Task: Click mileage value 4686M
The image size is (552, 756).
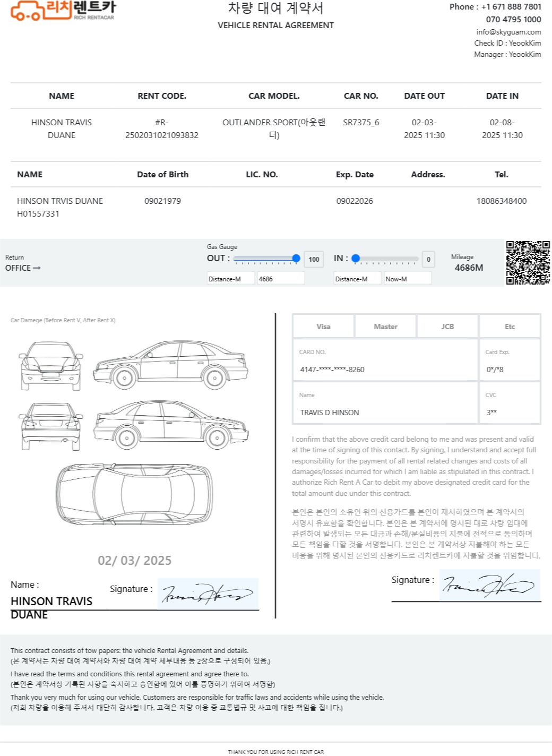Action: (x=469, y=268)
